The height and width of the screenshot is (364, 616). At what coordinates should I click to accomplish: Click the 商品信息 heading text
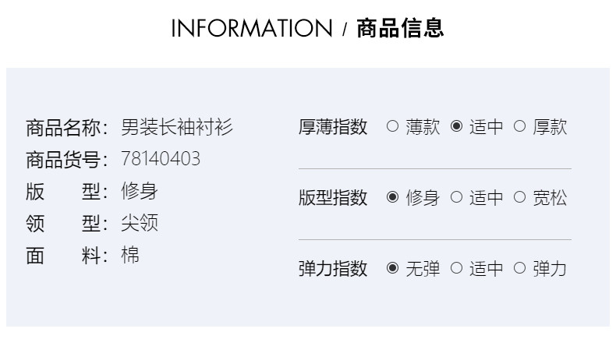[401, 29]
